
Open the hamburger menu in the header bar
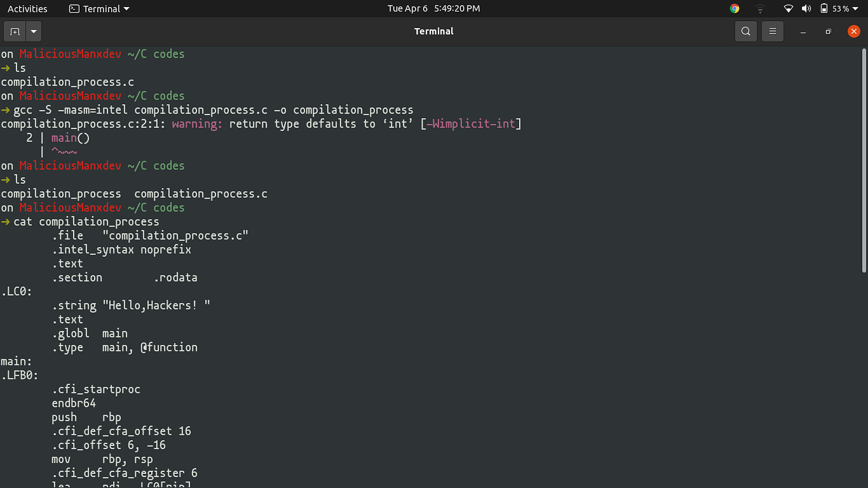772,31
